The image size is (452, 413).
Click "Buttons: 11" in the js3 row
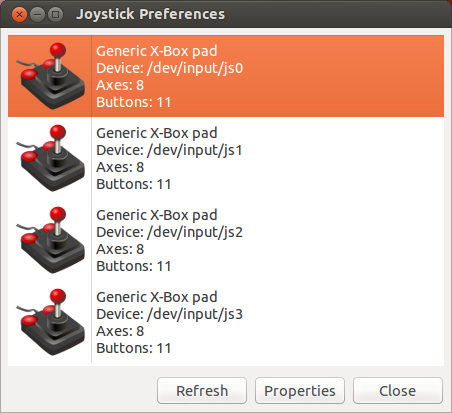(134, 348)
